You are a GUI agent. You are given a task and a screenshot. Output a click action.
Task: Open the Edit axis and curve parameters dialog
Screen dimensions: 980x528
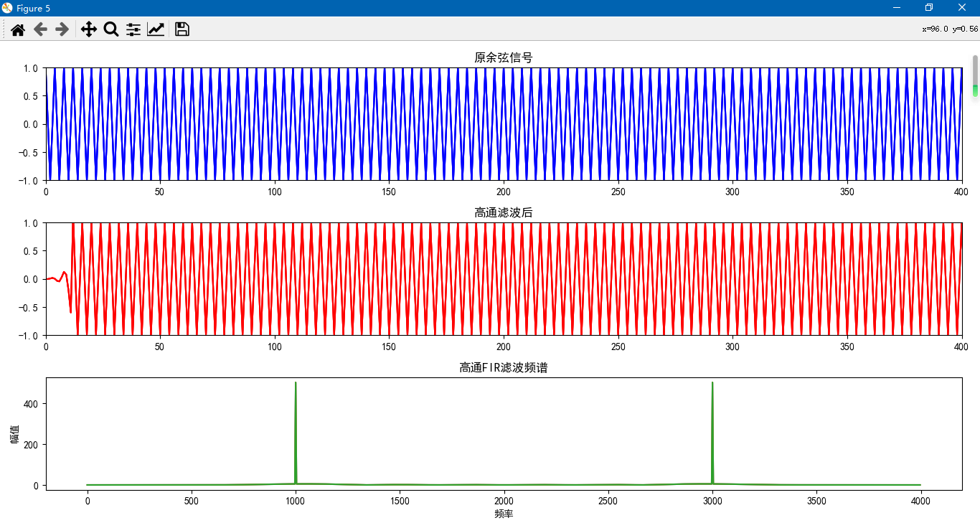(x=156, y=29)
